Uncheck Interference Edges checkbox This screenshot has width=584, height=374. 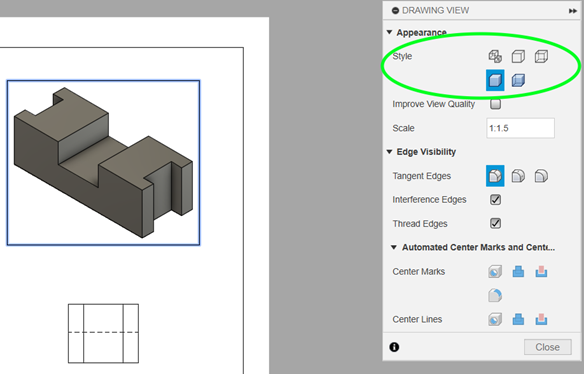[x=495, y=200]
